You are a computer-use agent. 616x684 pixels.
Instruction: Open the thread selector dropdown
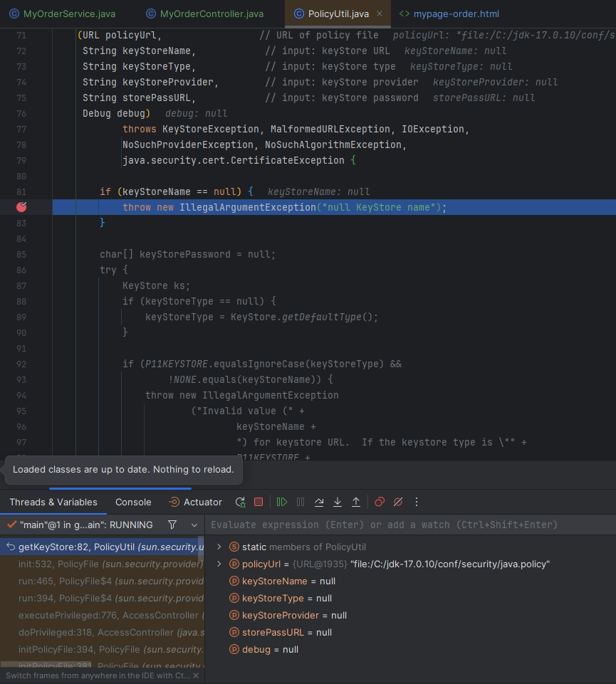(x=194, y=525)
